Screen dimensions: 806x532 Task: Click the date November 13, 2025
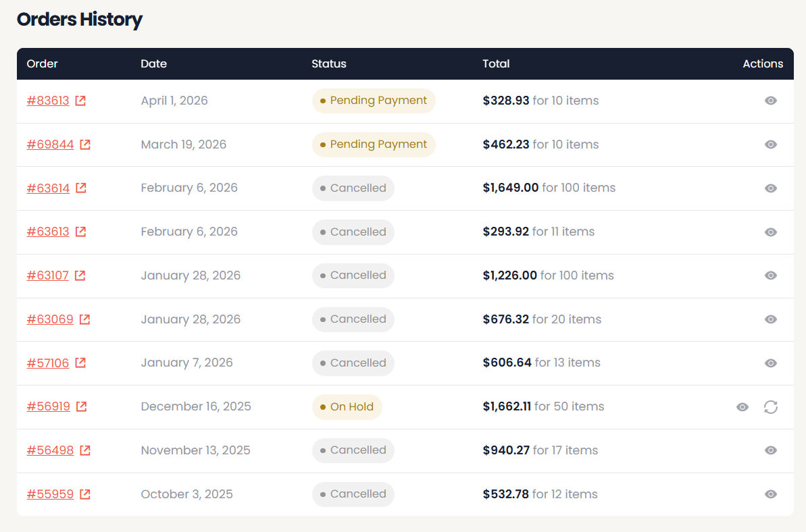click(195, 450)
